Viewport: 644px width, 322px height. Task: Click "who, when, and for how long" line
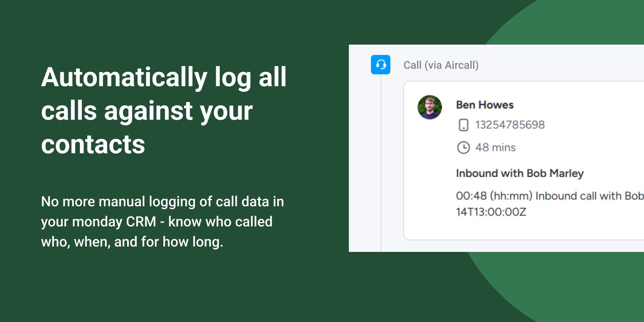pos(132,242)
